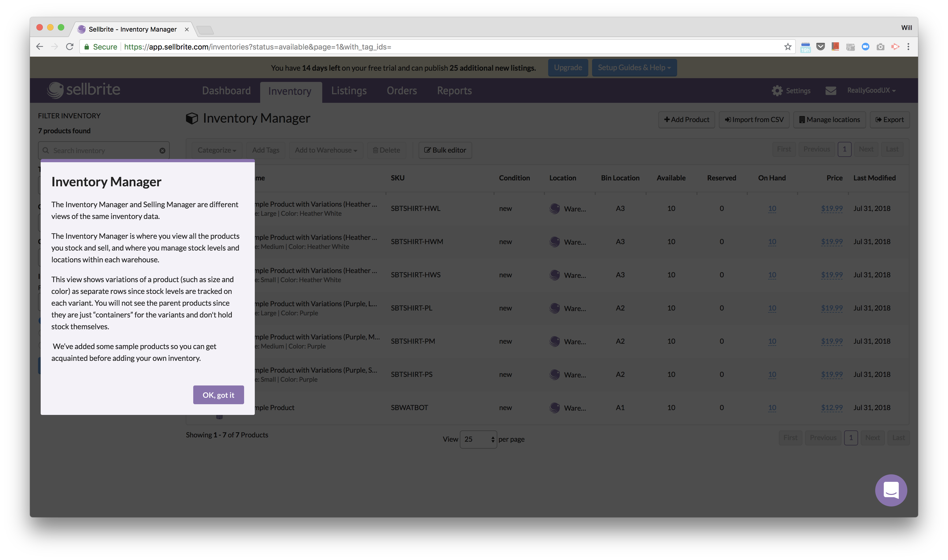Close the Sellbrite browser tab
948x560 pixels.
point(186,29)
